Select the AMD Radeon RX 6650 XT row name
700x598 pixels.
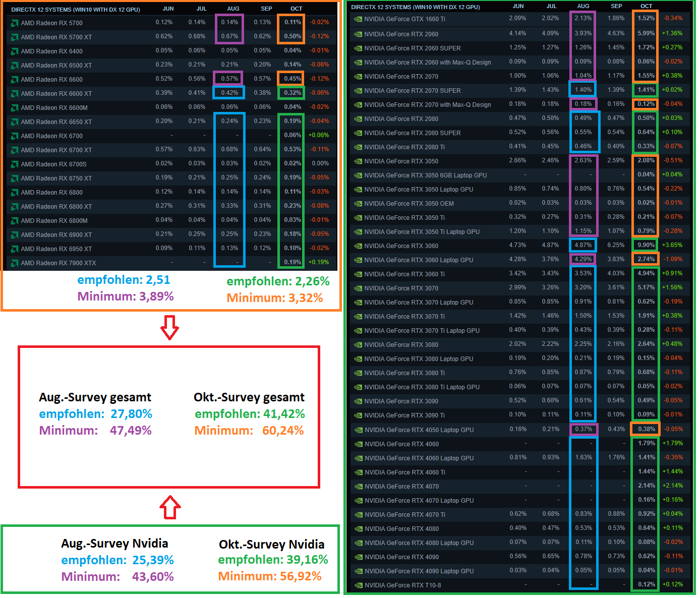coord(56,122)
